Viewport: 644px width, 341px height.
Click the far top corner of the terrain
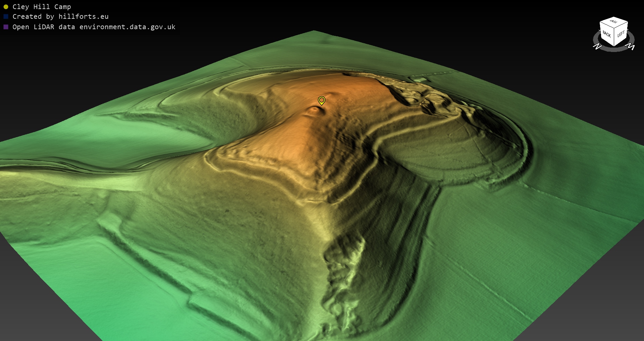(314, 32)
